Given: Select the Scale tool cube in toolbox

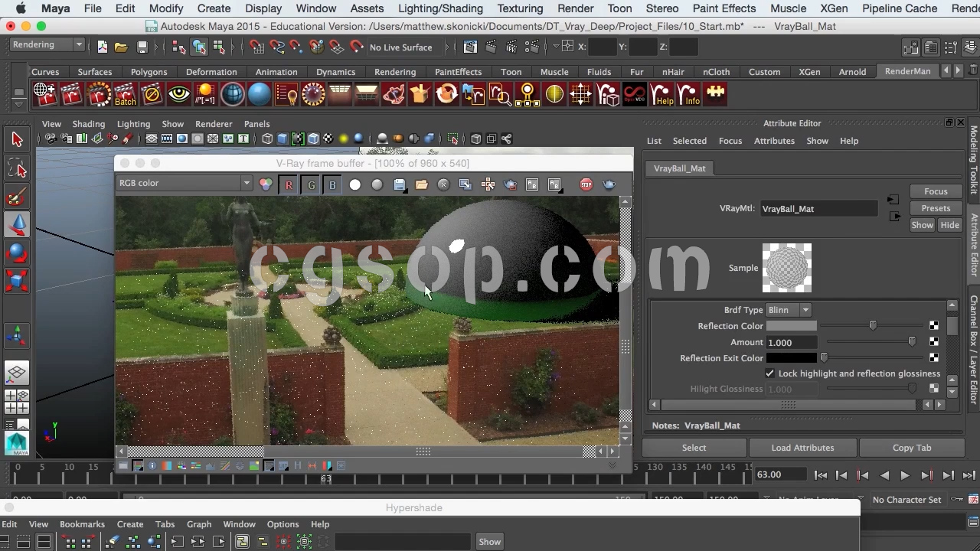Looking at the screenshot, I should pos(17,282).
